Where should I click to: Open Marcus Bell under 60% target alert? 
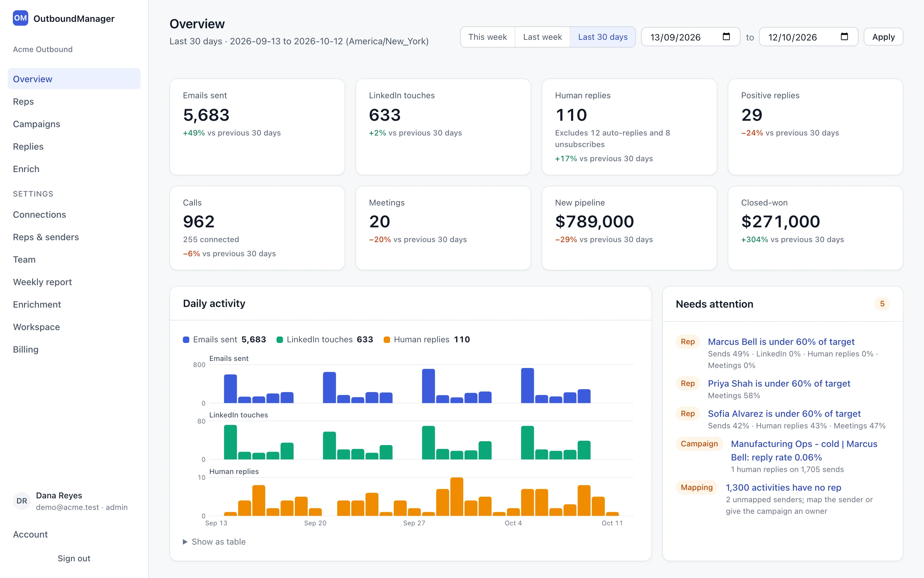tap(781, 342)
